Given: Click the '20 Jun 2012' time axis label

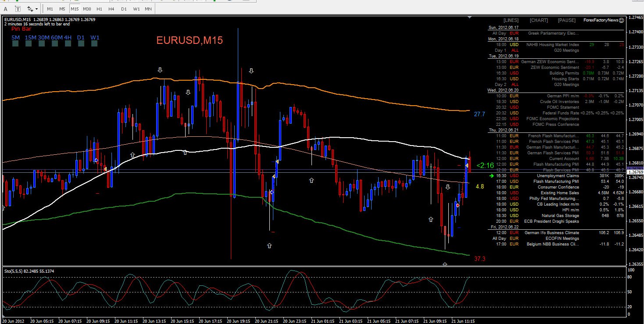Looking at the screenshot, I should point(14,321).
